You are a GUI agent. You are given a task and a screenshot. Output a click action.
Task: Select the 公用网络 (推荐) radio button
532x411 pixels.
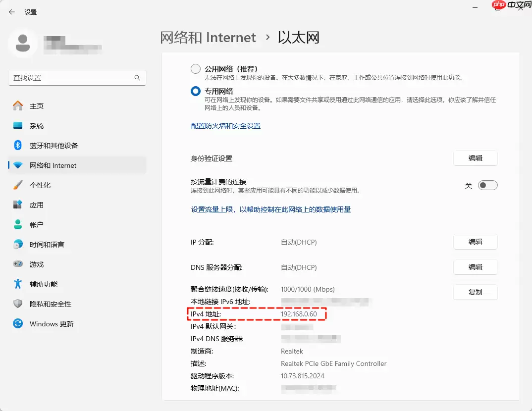coord(196,69)
